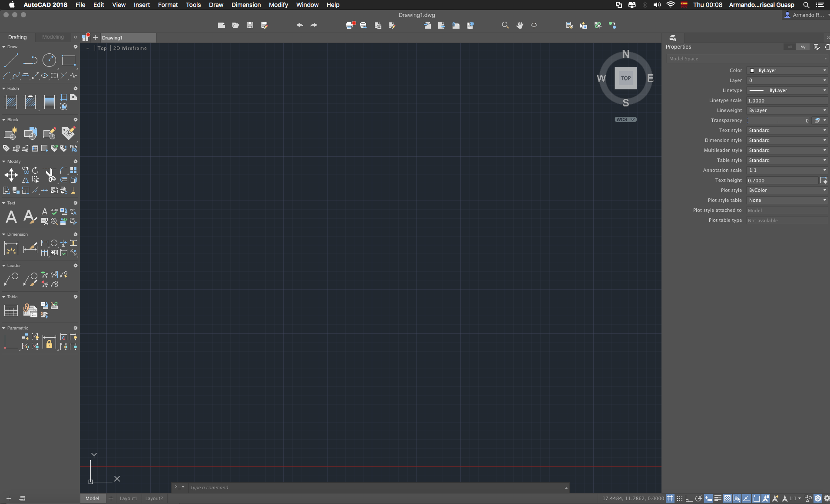The height and width of the screenshot is (504, 830).
Task: Switch to the Modeling workspace tab
Action: point(53,37)
